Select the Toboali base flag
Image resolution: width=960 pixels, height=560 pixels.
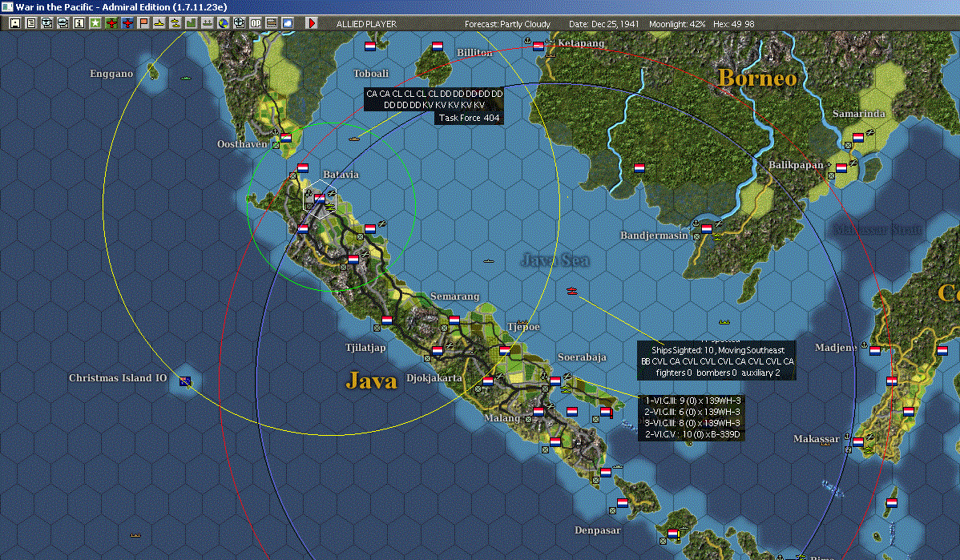click(369, 46)
